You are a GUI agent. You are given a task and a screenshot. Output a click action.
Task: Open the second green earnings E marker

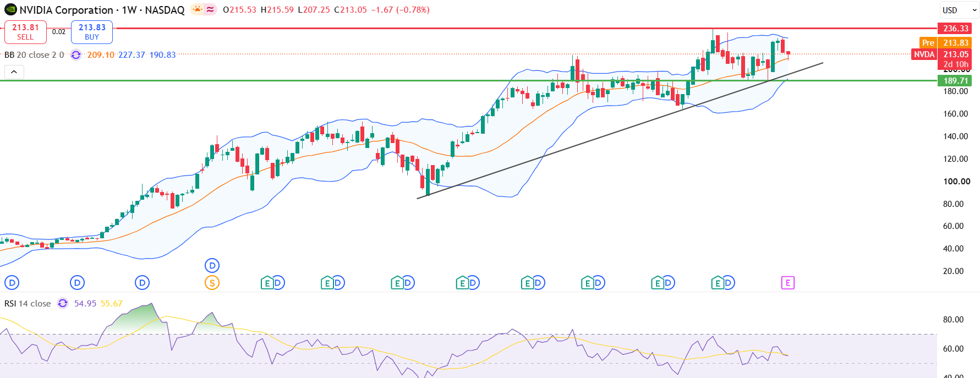point(327,283)
